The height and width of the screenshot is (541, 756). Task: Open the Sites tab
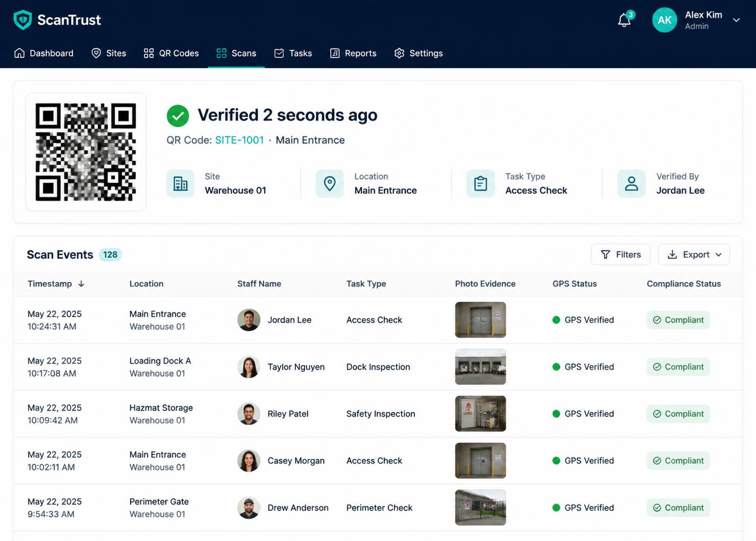pyautogui.click(x=109, y=53)
